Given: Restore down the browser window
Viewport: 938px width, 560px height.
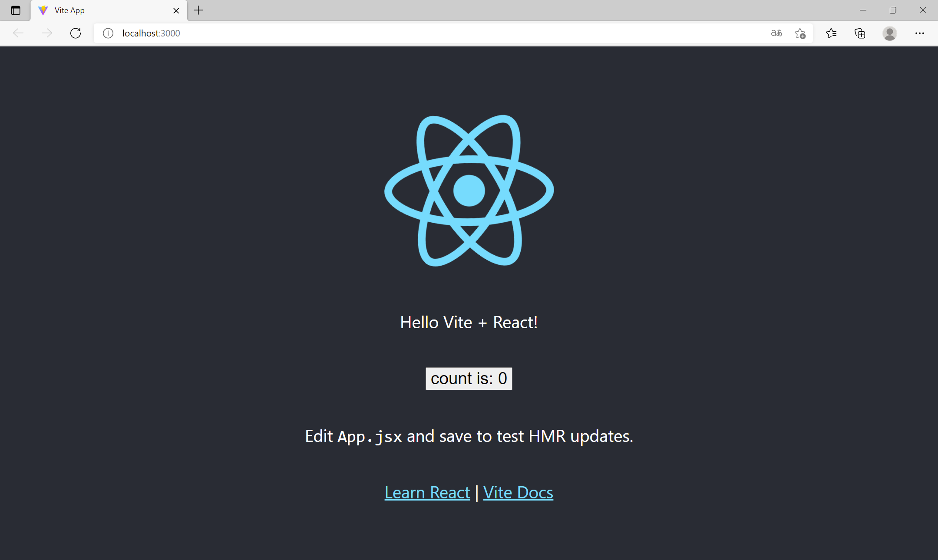Looking at the screenshot, I should coord(893,10).
